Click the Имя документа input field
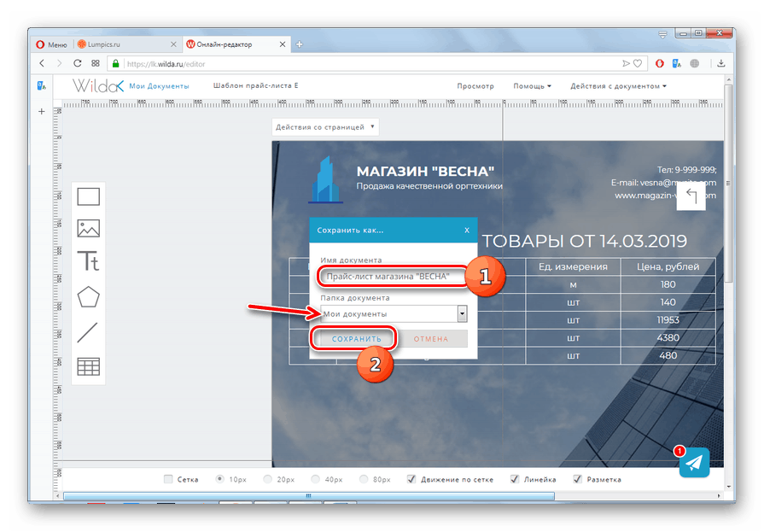764x532 pixels. 394,276
